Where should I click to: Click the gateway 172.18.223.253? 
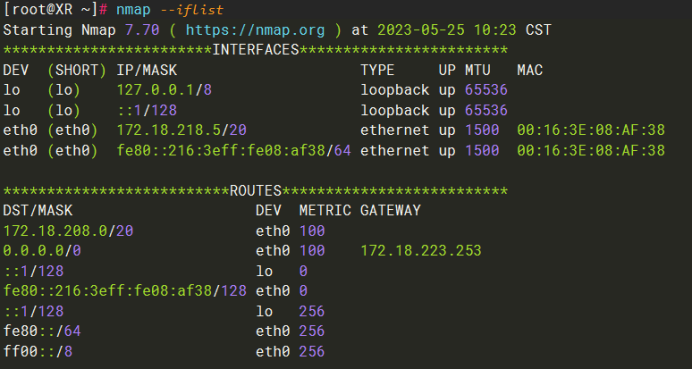click(421, 251)
